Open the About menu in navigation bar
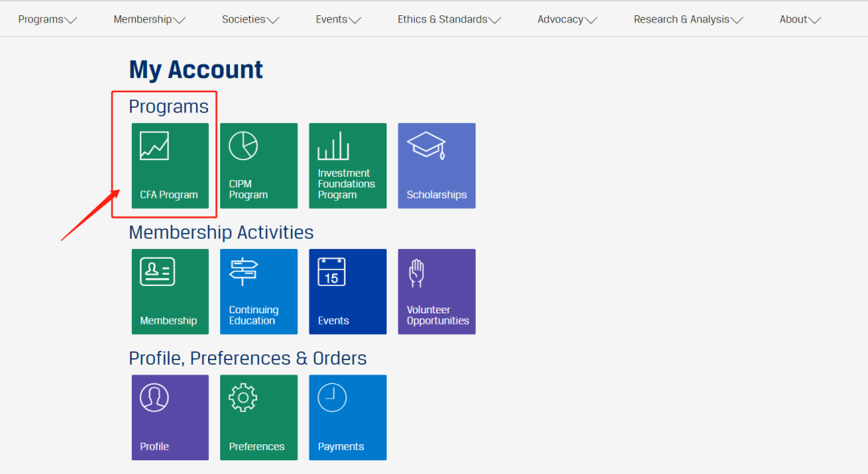This screenshot has width=868, height=474. (x=800, y=19)
